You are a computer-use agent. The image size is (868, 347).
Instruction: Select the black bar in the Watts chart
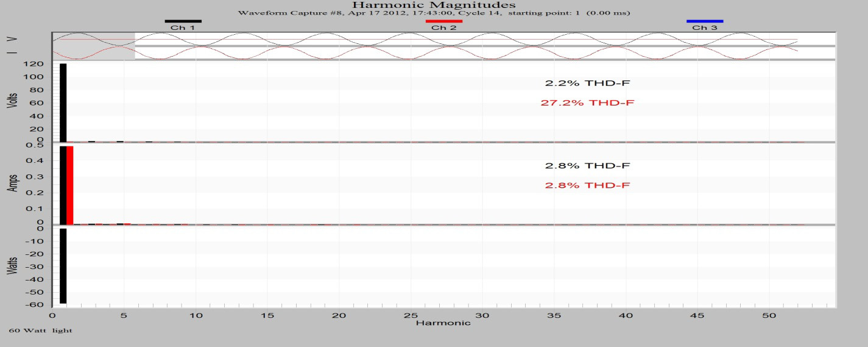pos(63,265)
